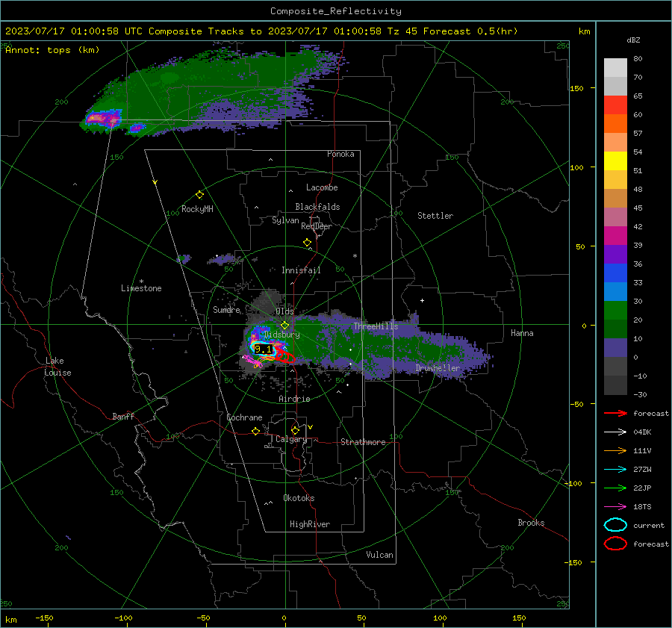Click the Didsbury city label

click(x=282, y=335)
